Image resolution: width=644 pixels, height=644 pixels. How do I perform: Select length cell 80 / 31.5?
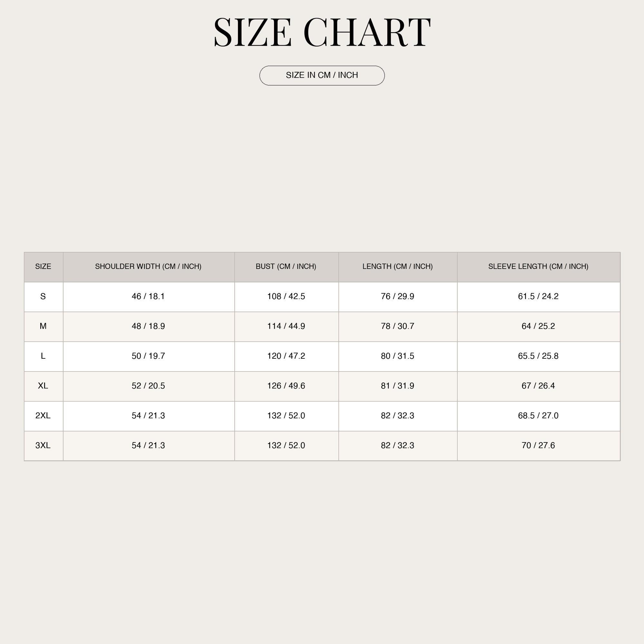[398, 356]
